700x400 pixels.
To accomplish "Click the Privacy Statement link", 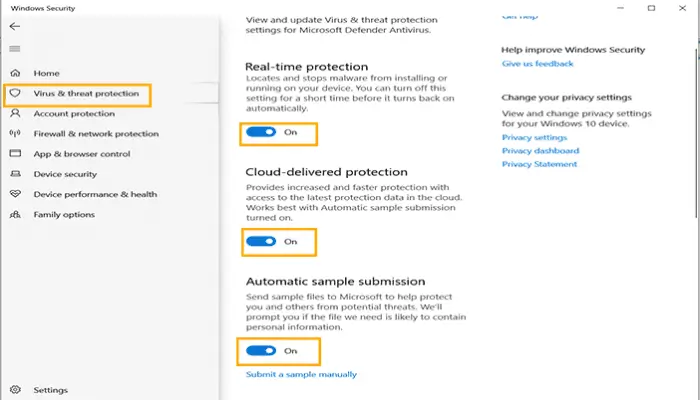I will coord(540,164).
